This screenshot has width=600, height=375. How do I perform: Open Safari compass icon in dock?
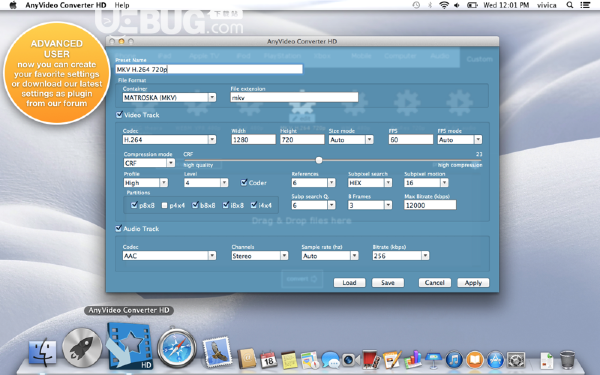[177, 348]
